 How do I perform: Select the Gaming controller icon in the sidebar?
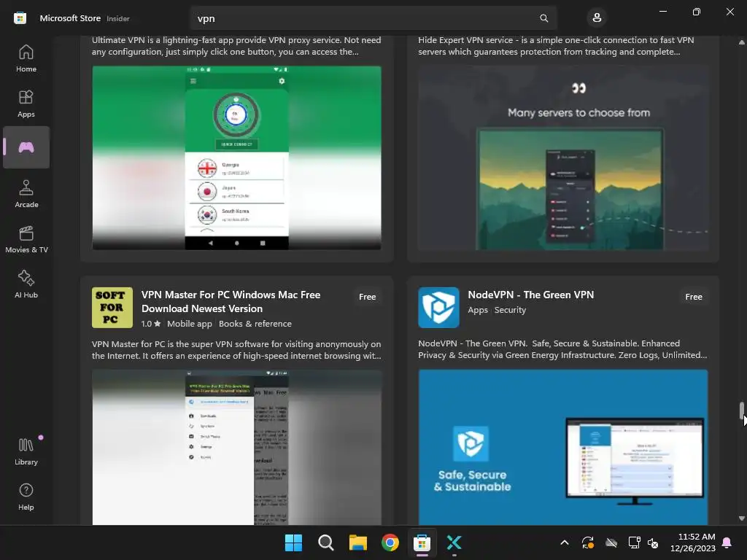click(x=26, y=147)
